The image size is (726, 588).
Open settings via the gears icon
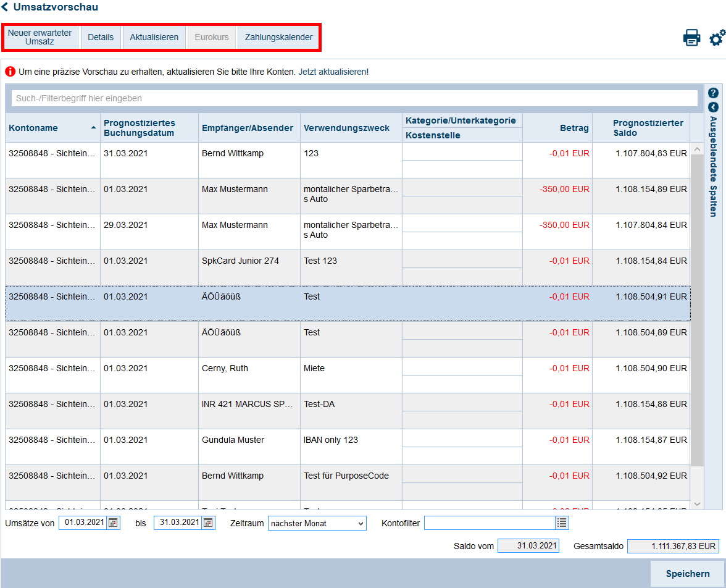pyautogui.click(x=717, y=38)
